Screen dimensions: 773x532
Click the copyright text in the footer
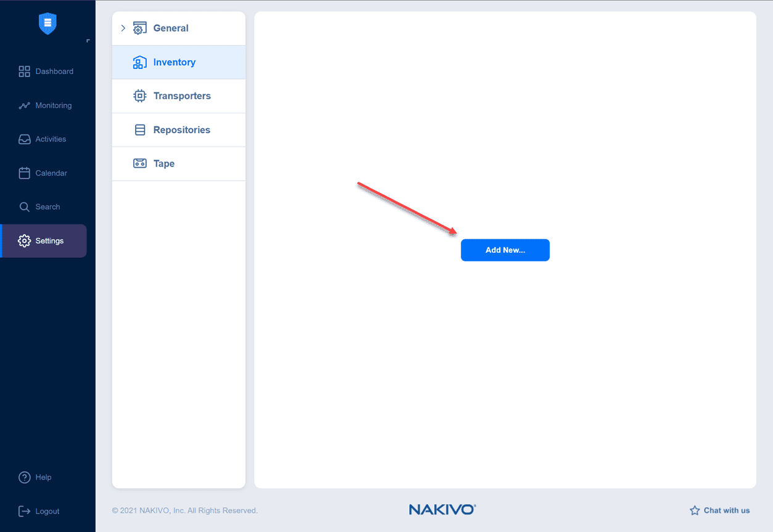(x=185, y=510)
